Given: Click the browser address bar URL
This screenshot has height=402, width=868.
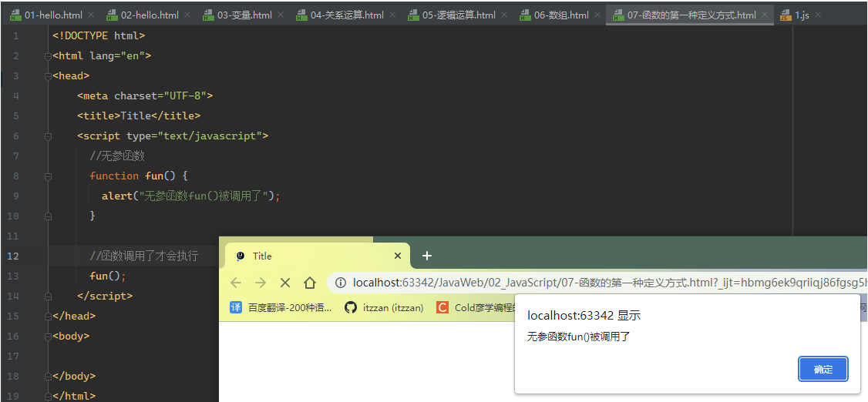Looking at the screenshot, I should [609, 283].
